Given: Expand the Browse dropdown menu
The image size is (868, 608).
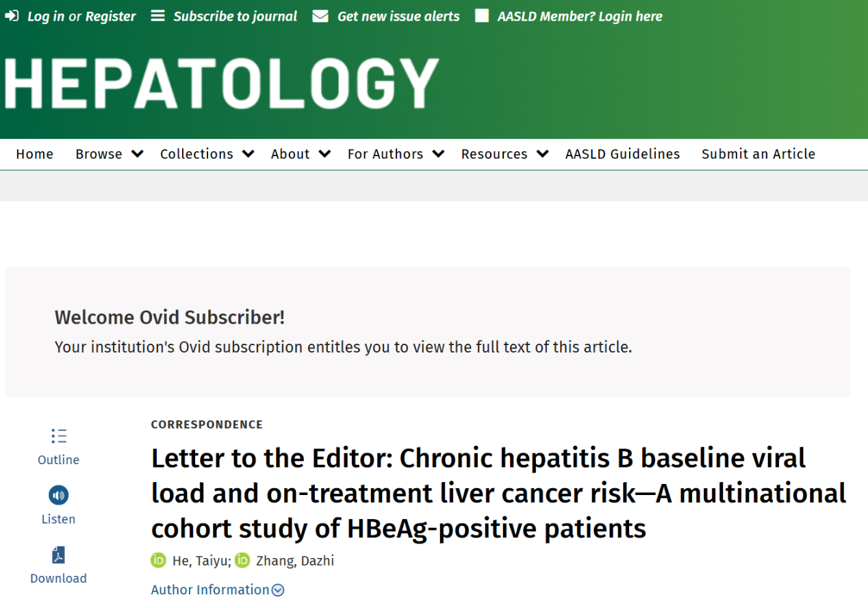Looking at the screenshot, I should point(110,154).
